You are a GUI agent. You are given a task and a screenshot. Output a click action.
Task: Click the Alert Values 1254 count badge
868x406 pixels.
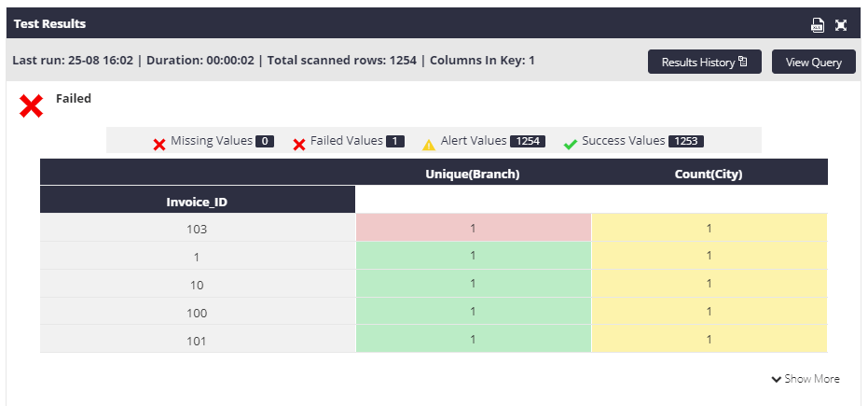click(x=528, y=141)
